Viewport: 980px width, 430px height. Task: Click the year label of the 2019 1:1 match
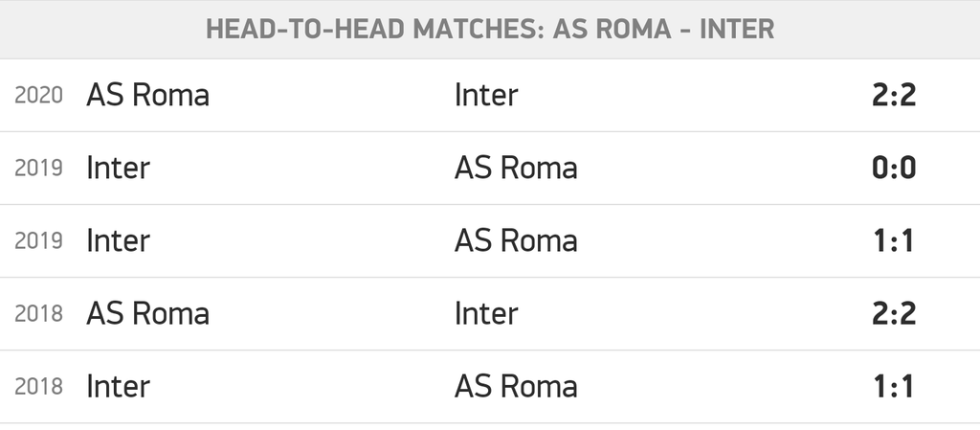point(39,241)
